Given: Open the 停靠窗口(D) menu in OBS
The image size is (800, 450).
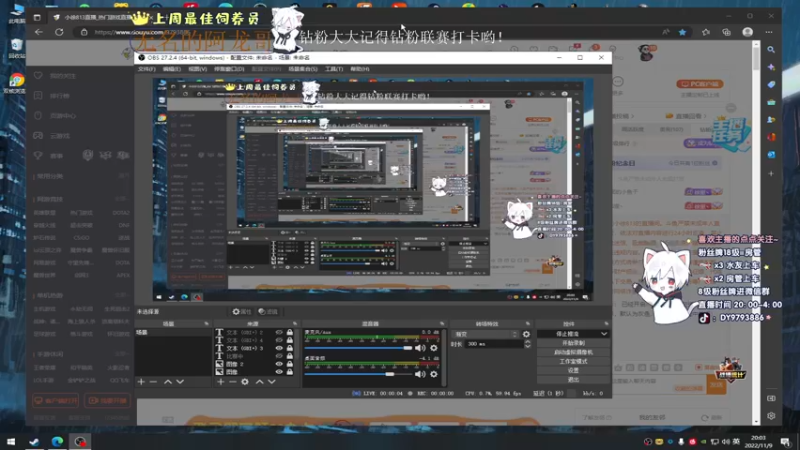Looking at the screenshot, I should click(229, 69).
